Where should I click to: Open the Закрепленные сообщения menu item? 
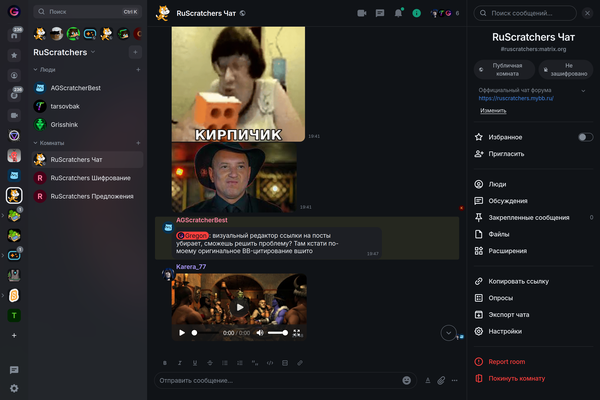(x=529, y=217)
